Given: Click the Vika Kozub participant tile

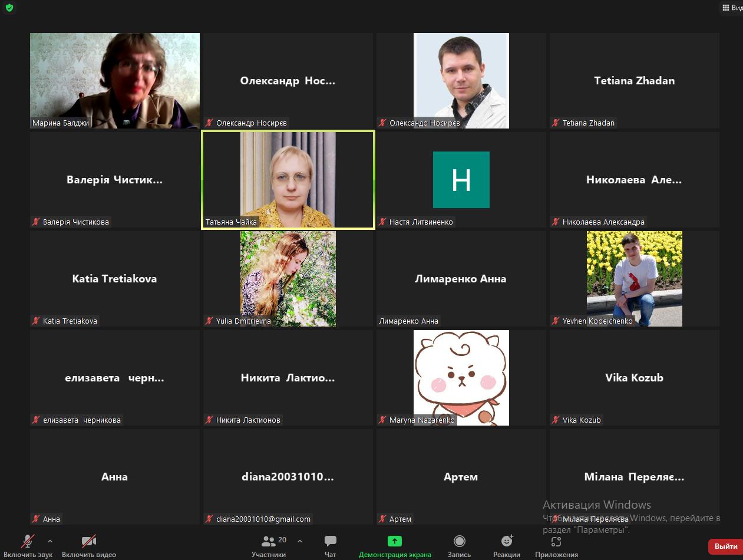Looking at the screenshot, I should point(635,378).
